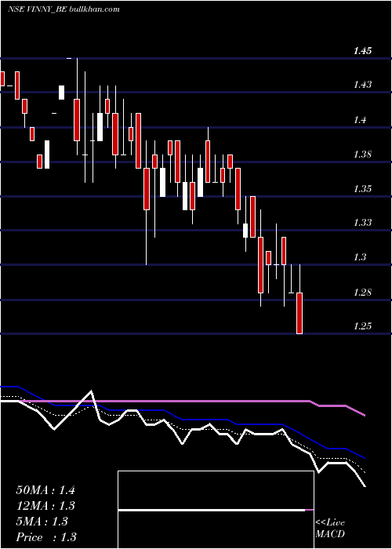This screenshot has width=392, height=549.
Task: Click the 12MA : 1.3 readout
Action: [x=45, y=506]
